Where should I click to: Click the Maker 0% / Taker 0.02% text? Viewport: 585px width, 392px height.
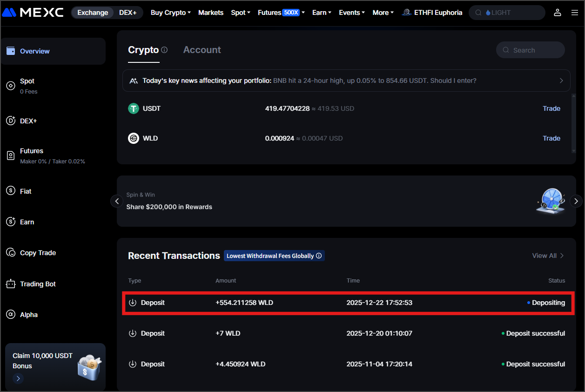(53, 162)
